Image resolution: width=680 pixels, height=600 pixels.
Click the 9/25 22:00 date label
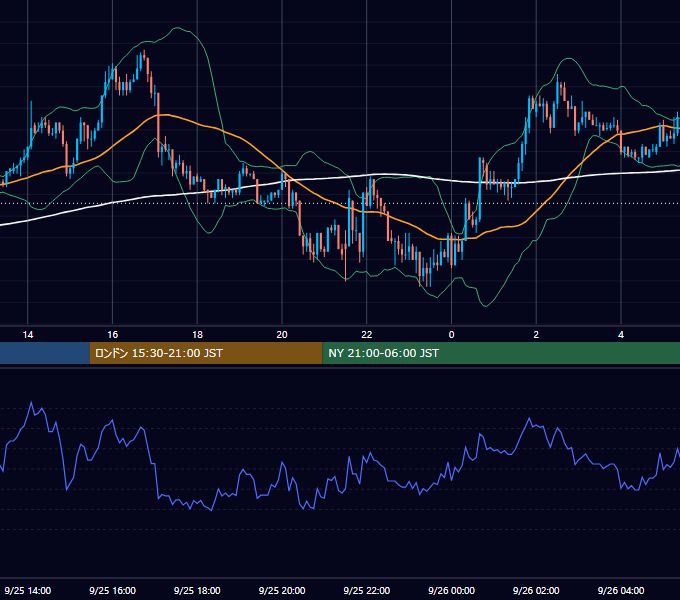pos(367,590)
